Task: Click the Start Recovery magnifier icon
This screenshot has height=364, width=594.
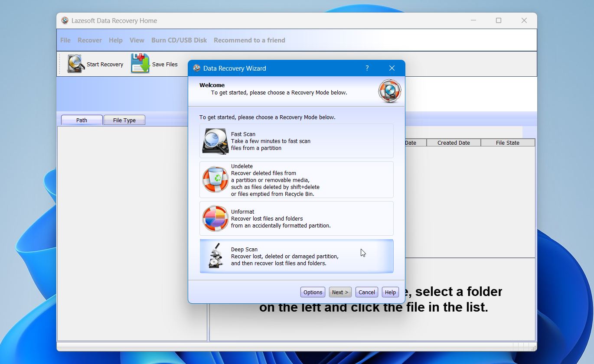Action: (x=75, y=64)
